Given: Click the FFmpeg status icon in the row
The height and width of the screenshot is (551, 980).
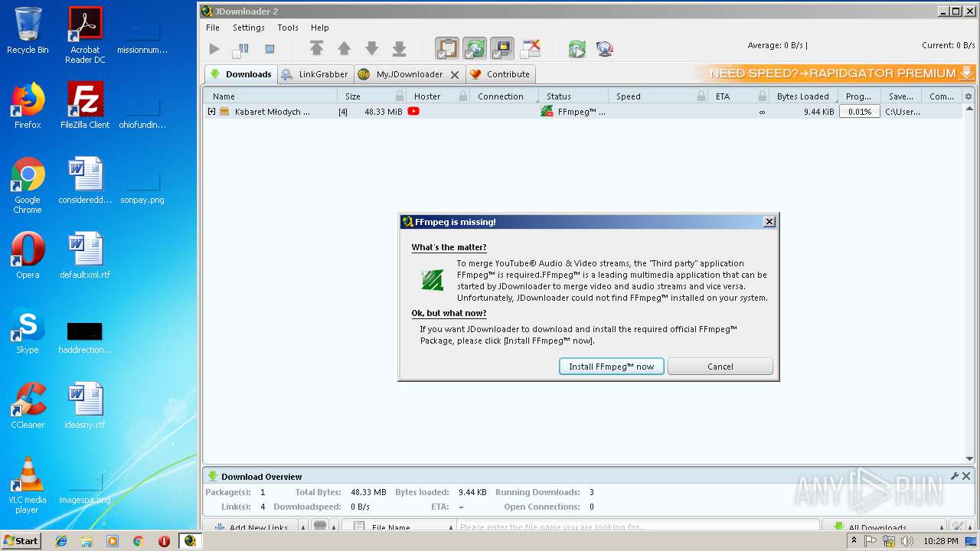Looking at the screenshot, I should 547,112.
